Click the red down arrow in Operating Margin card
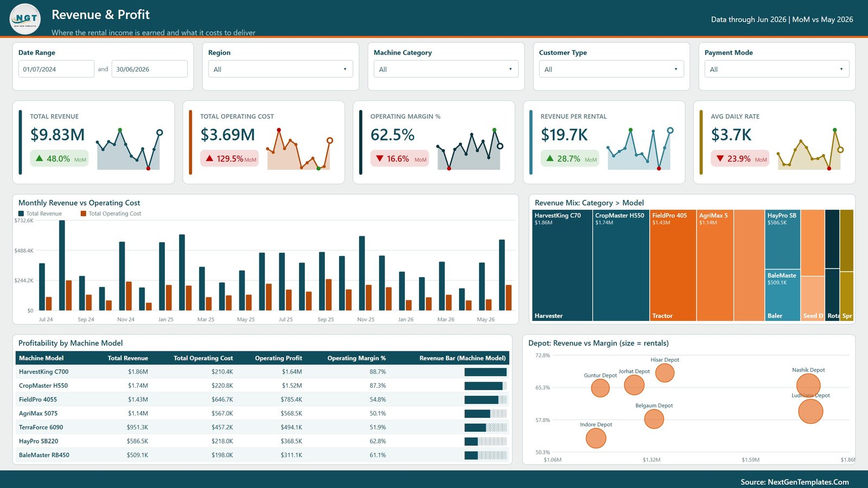 [x=380, y=158]
